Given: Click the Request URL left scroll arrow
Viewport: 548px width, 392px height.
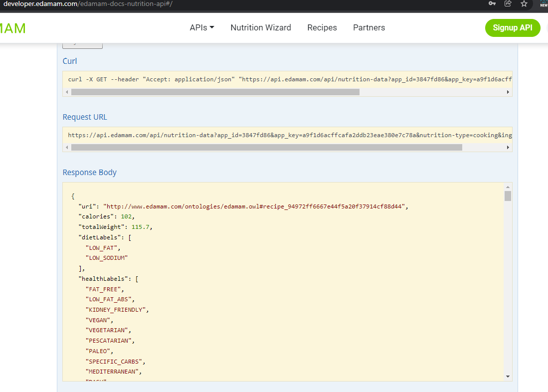Looking at the screenshot, I should [x=67, y=148].
